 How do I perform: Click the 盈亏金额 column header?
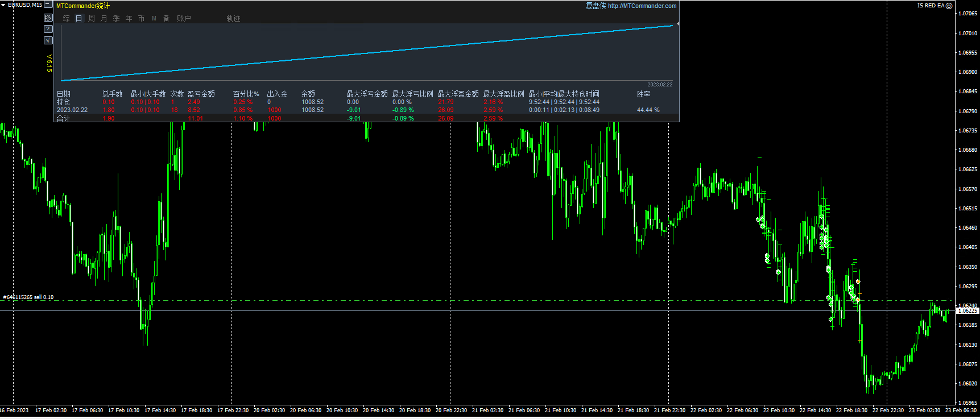point(201,94)
